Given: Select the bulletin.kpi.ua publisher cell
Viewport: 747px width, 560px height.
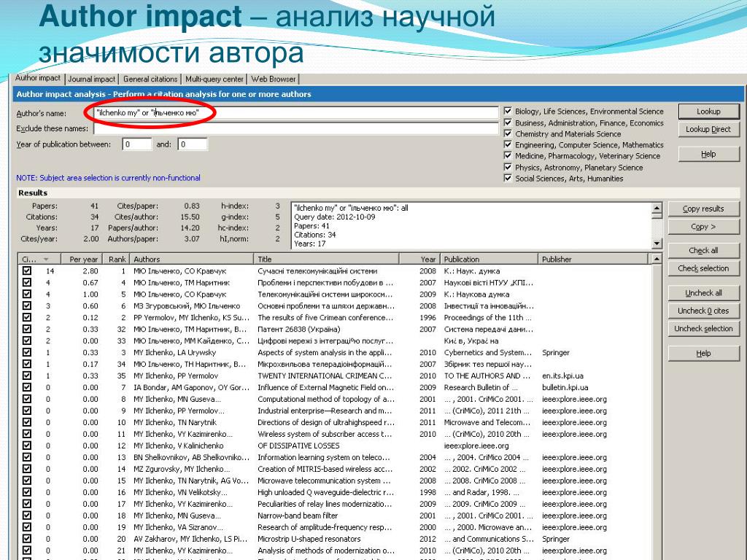Looking at the screenshot, I should tap(565, 388).
